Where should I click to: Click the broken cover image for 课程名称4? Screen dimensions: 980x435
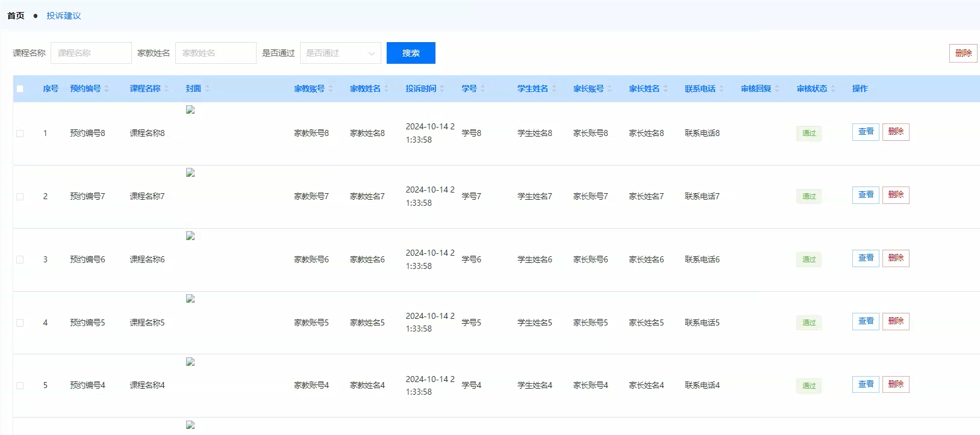pos(190,362)
